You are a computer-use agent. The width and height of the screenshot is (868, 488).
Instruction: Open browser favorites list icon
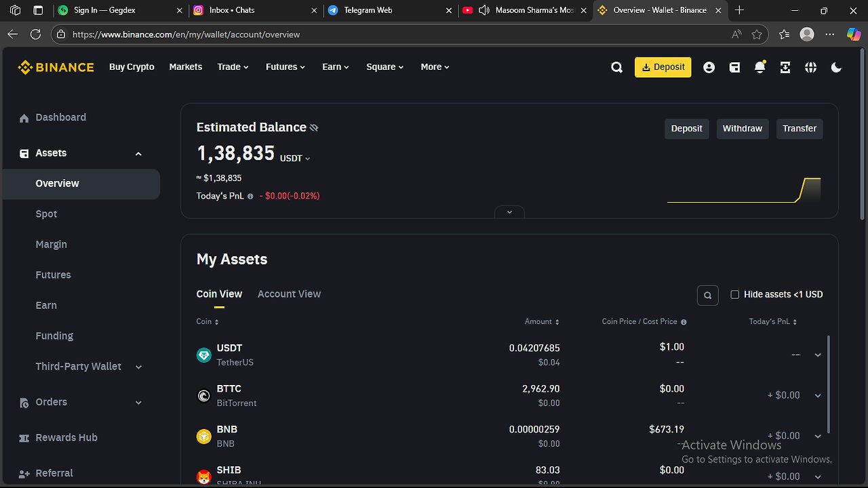point(785,34)
